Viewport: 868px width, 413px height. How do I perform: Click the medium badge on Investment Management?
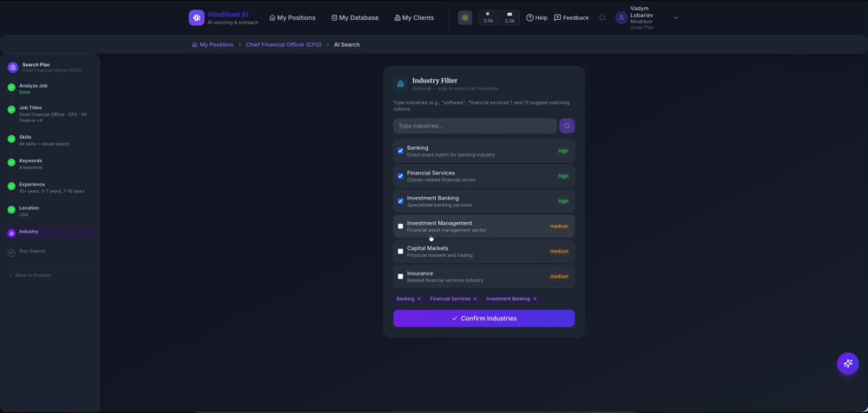tap(559, 226)
